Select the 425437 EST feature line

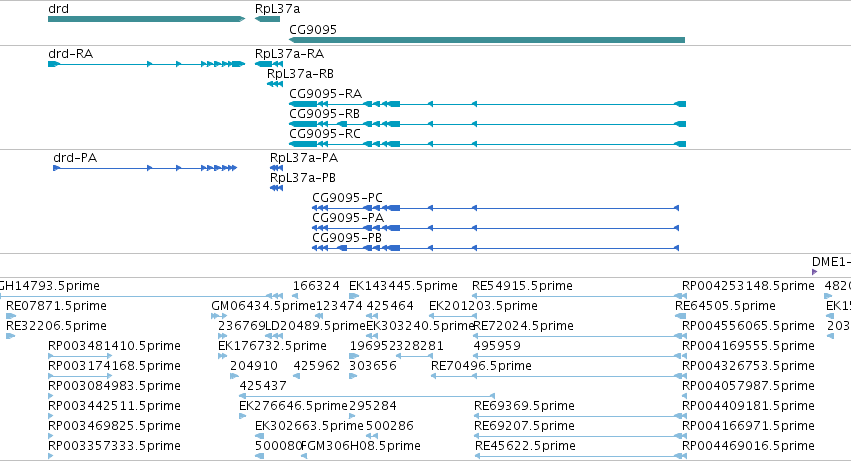(x=367, y=396)
